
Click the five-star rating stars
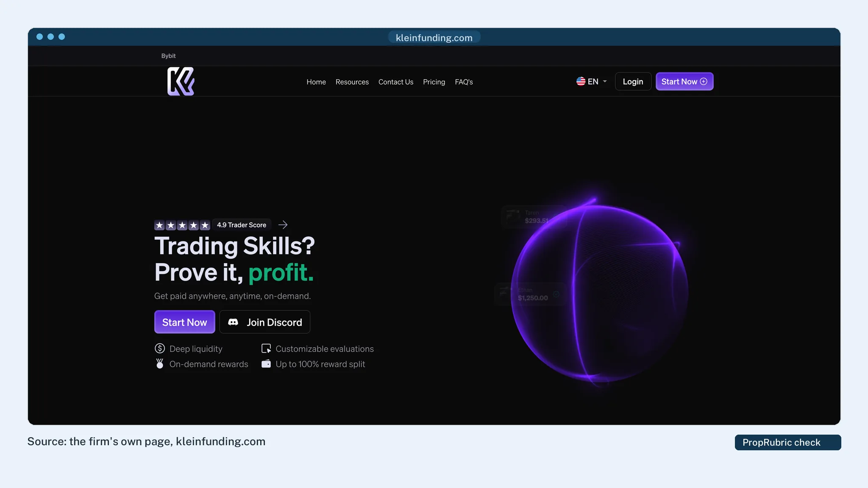(x=182, y=225)
